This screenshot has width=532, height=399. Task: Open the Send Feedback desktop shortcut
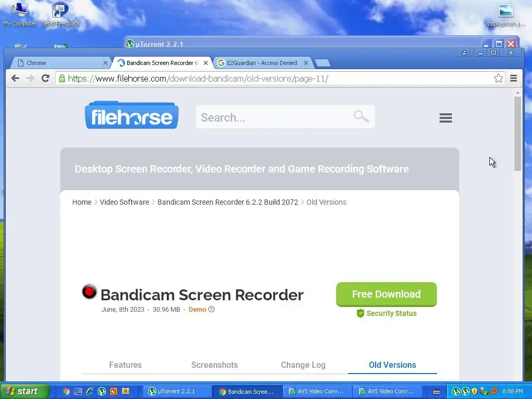(61, 14)
